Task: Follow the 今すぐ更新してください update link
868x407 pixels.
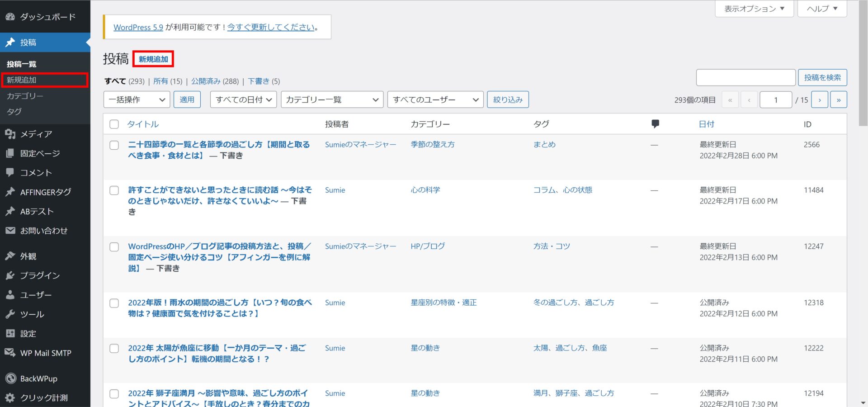Action: (271, 27)
